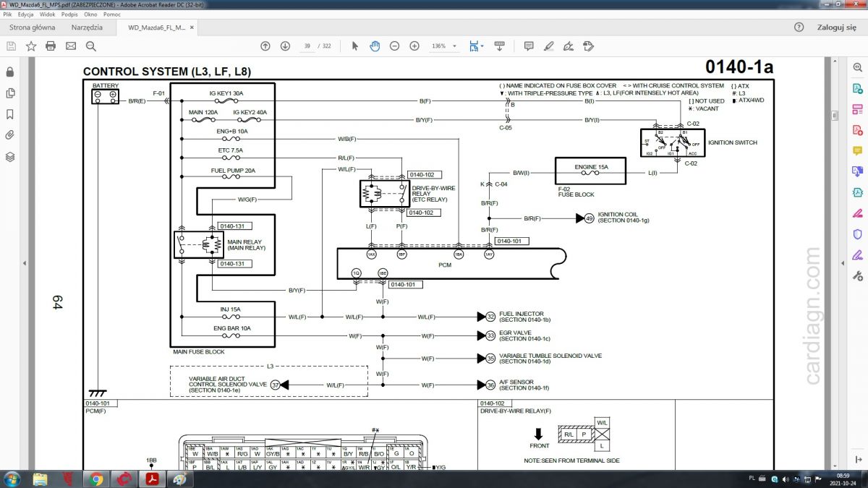Viewport: 868px width, 488px height.
Task: Go to next page arrow
Action: 285,46
